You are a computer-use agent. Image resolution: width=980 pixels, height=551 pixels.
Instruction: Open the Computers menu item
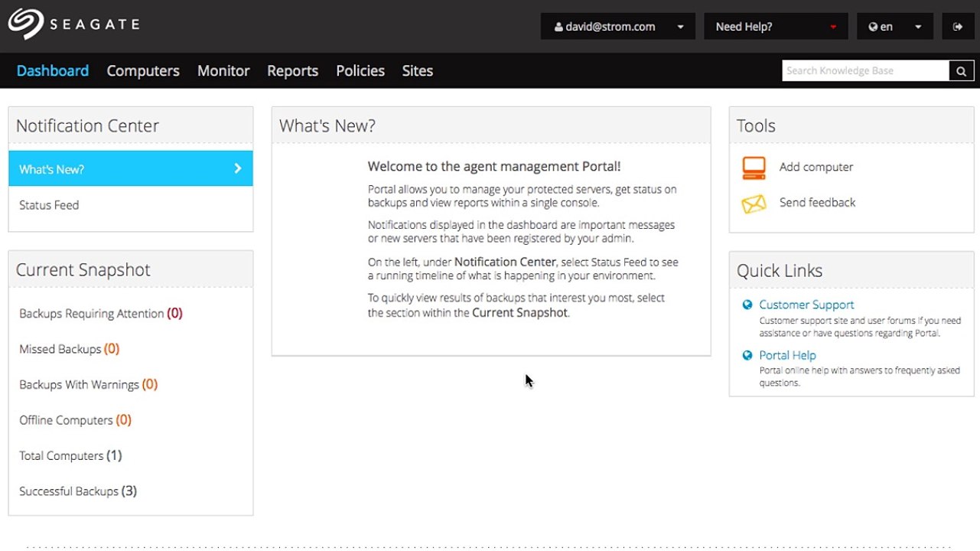click(x=143, y=70)
